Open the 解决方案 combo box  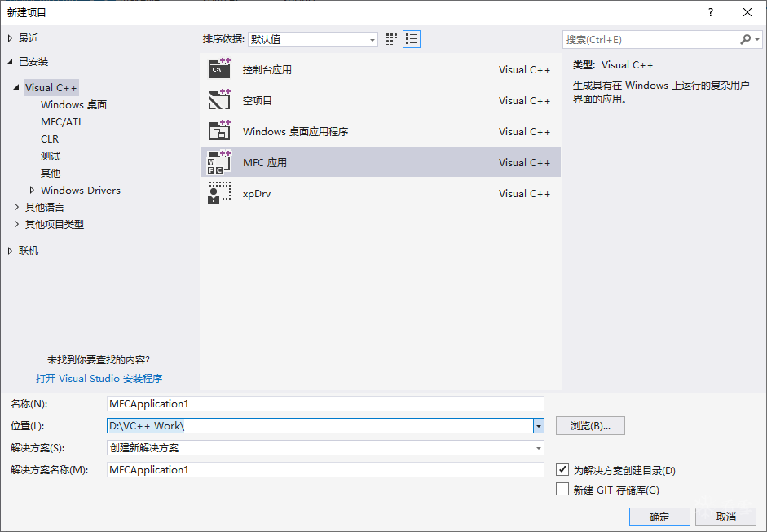tap(325, 447)
